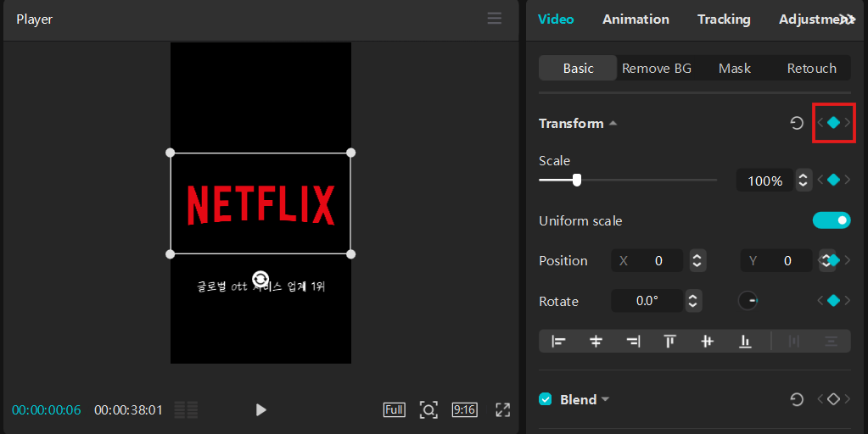This screenshot has height=434, width=868.
Task: Reset the Blend settings
Action: click(797, 399)
